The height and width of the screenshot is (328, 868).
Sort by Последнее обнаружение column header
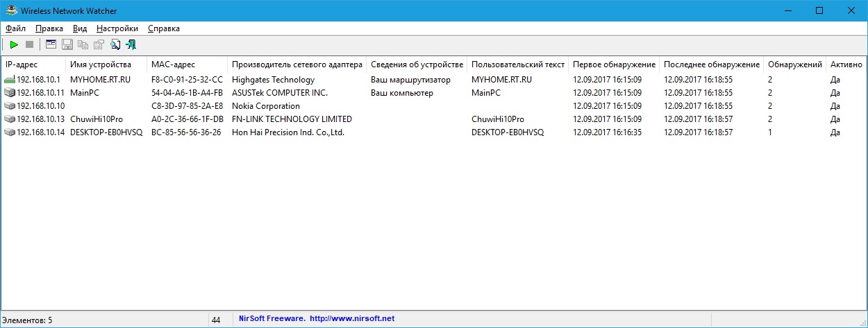tap(712, 64)
